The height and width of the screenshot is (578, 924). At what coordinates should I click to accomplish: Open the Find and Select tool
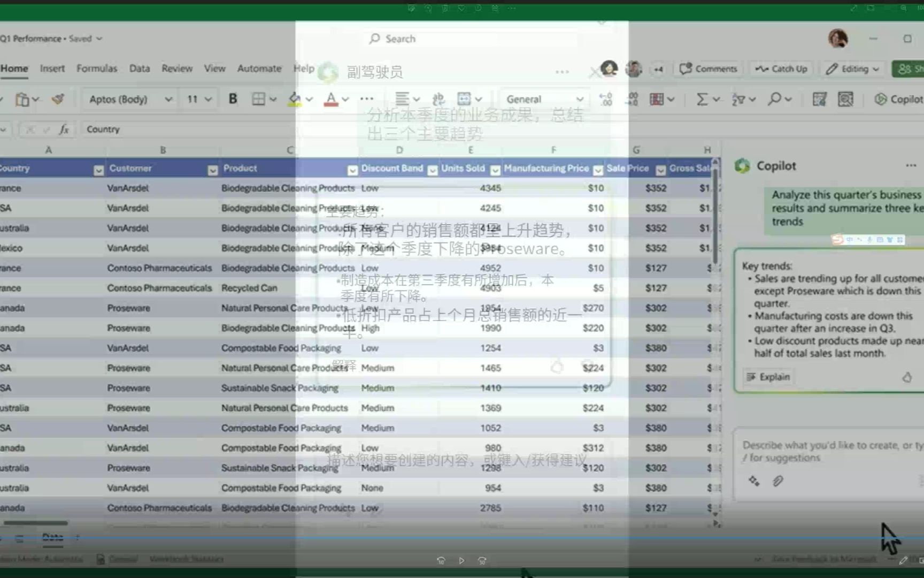pyautogui.click(x=774, y=99)
